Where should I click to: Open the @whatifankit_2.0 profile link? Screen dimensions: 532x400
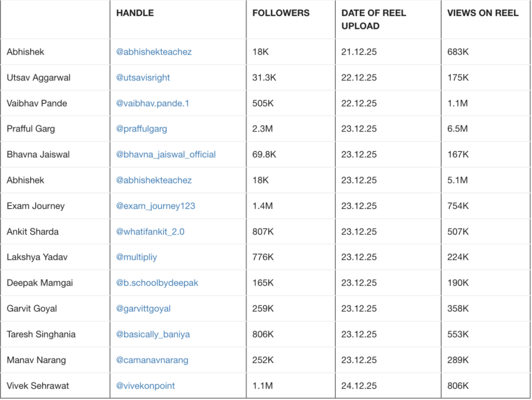(150, 231)
